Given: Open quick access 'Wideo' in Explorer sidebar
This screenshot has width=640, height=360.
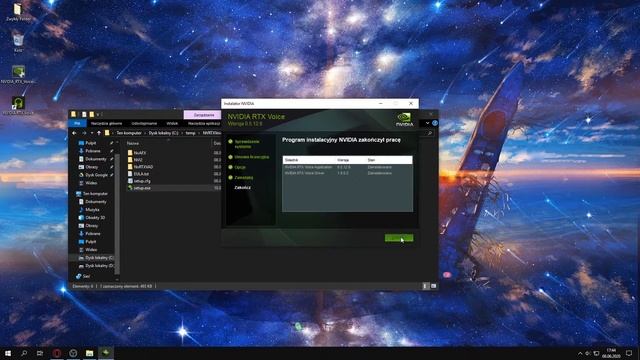Looking at the screenshot, I should 91,183.
